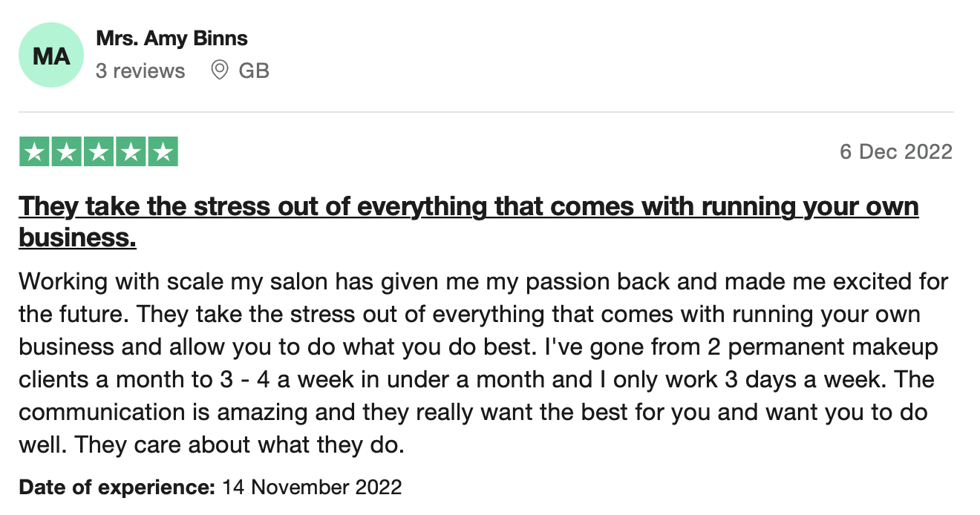Click the GB country label
Viewport: 980px width, 515px height.
(254, 70)
